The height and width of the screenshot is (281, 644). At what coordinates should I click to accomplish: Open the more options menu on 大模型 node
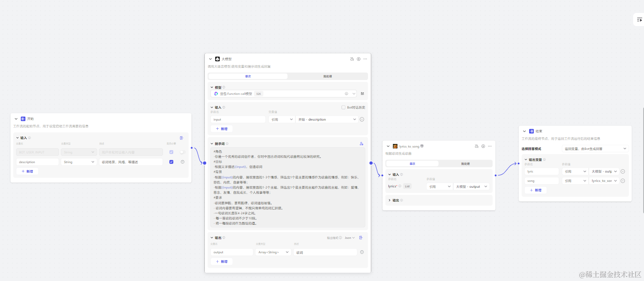(x=365, y=59)
